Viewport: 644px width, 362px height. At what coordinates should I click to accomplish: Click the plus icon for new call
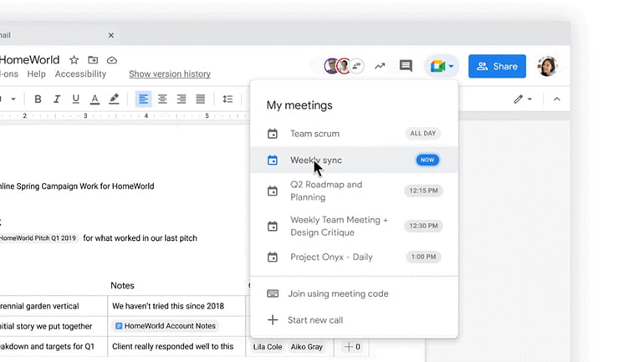pos(273,319)
